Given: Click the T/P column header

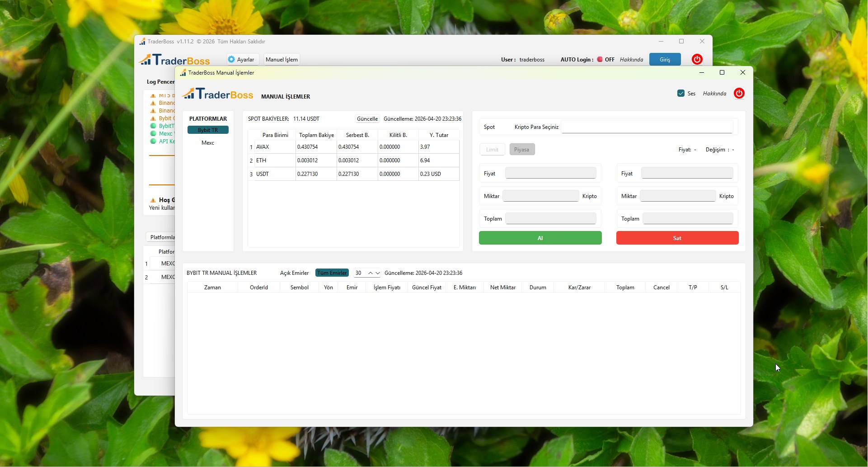Looking at the screenshot, I should click(693, 288).
